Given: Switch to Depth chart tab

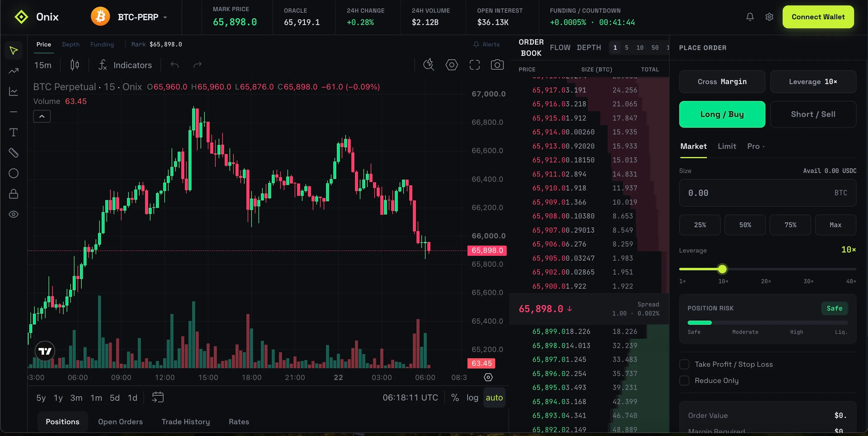Looking at the screenshot, I should pos(71,44).
